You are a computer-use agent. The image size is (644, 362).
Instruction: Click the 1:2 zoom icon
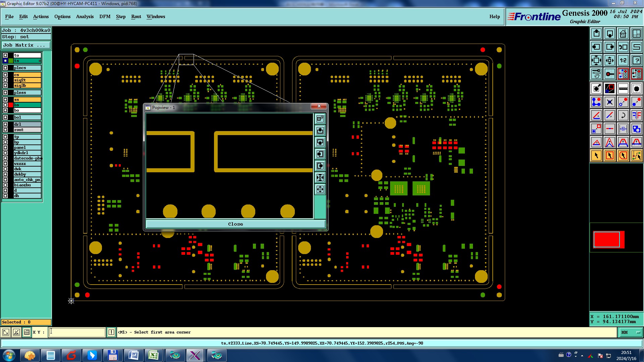[x=623, y=60]
